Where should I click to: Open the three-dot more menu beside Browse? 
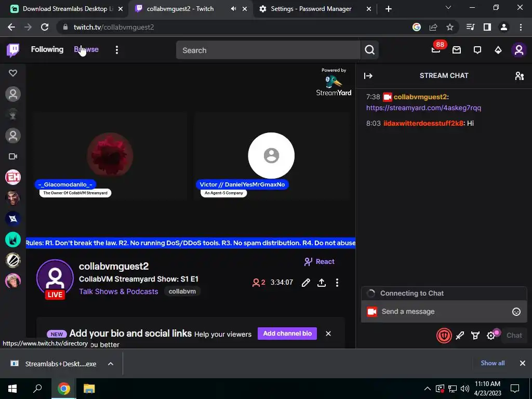pos(117,50)
